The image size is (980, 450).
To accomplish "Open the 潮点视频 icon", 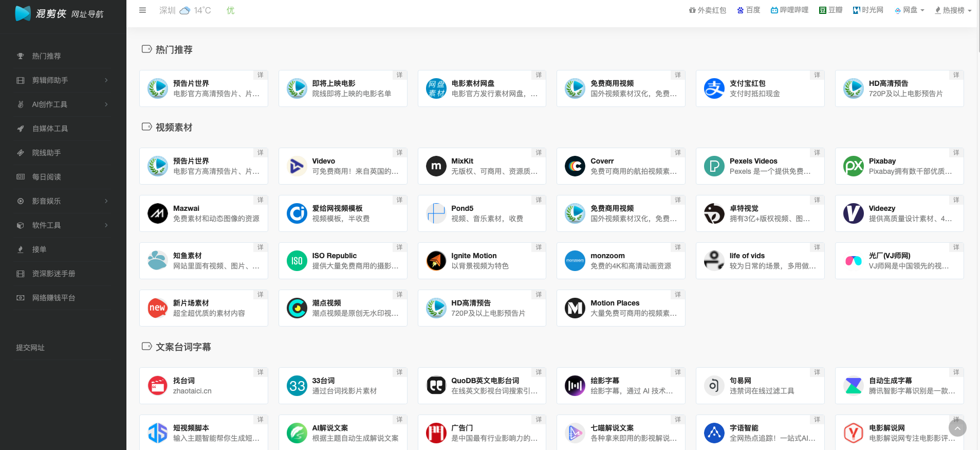I will point(297,308).
